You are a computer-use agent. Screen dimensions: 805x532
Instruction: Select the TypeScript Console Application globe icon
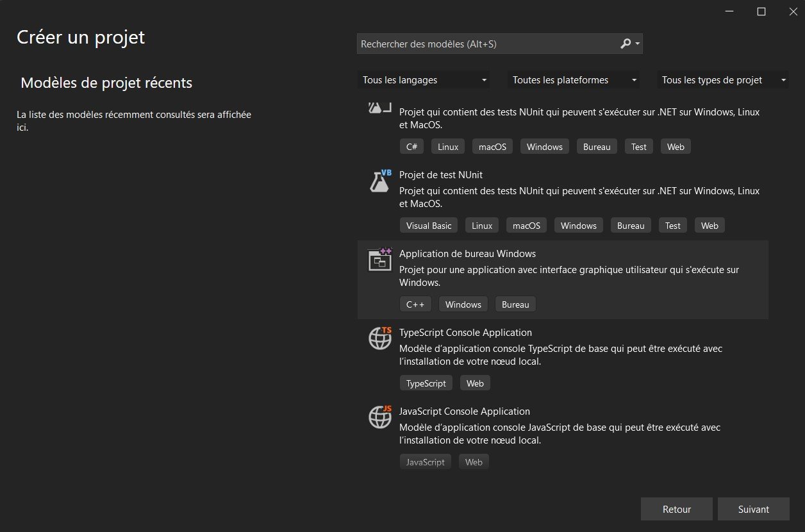click(380, 338)
